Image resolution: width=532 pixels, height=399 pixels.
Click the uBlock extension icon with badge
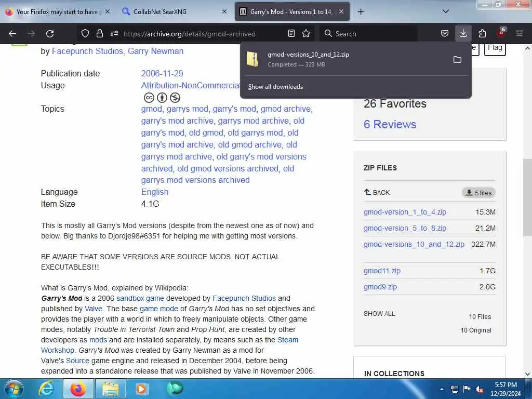501,33
